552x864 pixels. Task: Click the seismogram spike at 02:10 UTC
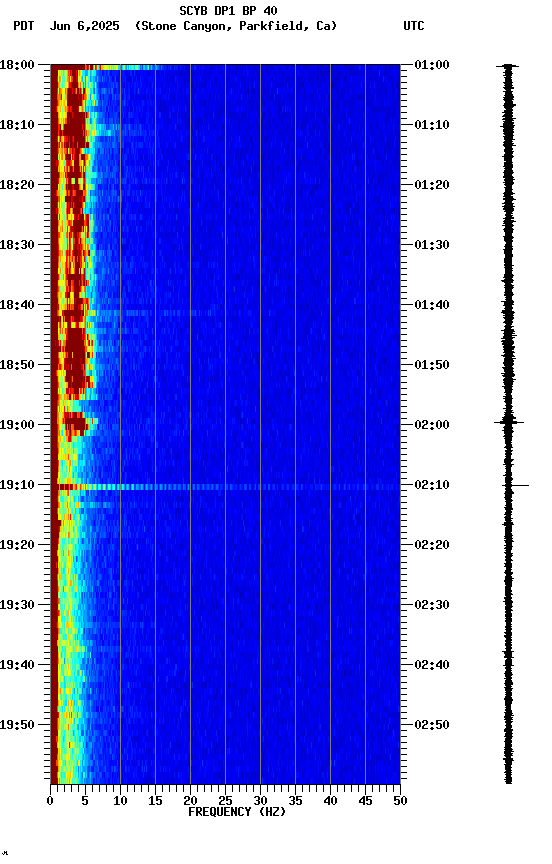pos(518,485)
